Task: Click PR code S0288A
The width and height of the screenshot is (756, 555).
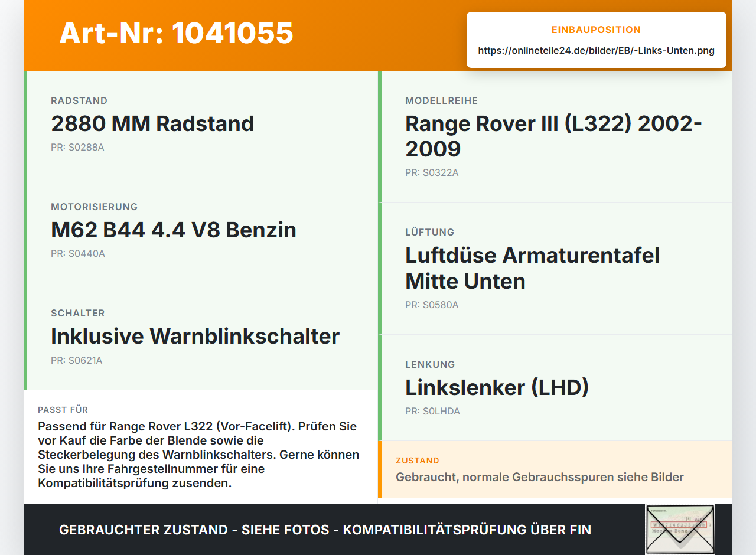Action: pos(77,148)
